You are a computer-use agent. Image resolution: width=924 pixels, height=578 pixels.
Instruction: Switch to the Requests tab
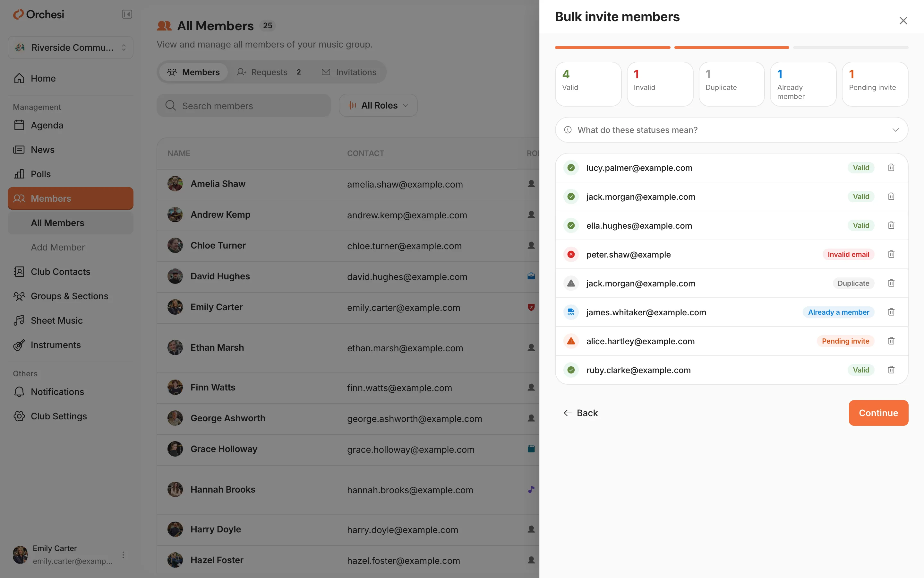(x=269, y=72)
